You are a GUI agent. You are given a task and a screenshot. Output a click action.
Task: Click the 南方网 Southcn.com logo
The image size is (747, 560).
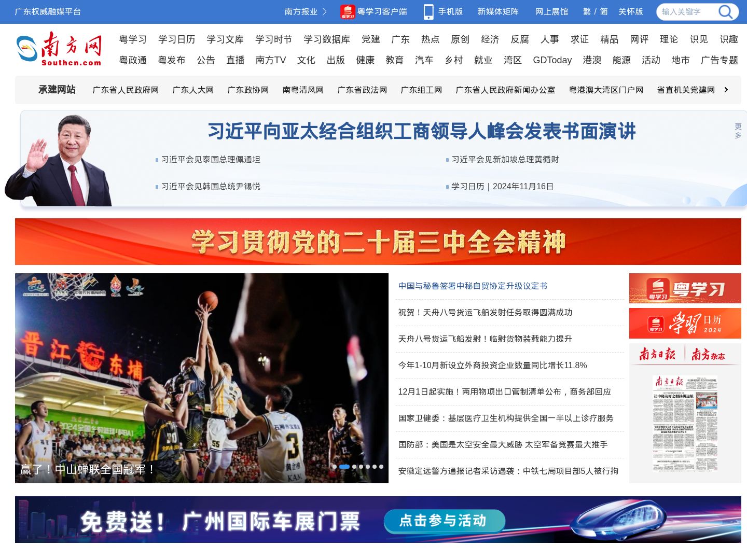point(59,48)
